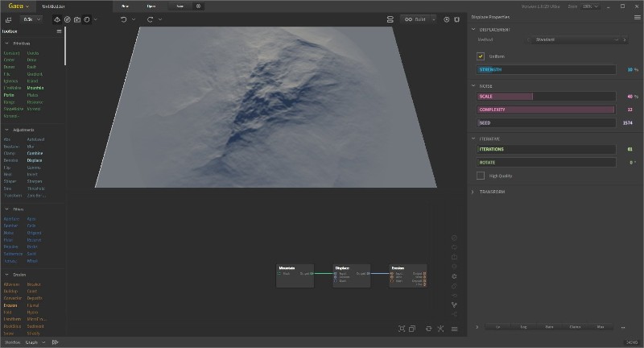Collapse the Noise section
The image size is (644, 348).
pos(485,85)
